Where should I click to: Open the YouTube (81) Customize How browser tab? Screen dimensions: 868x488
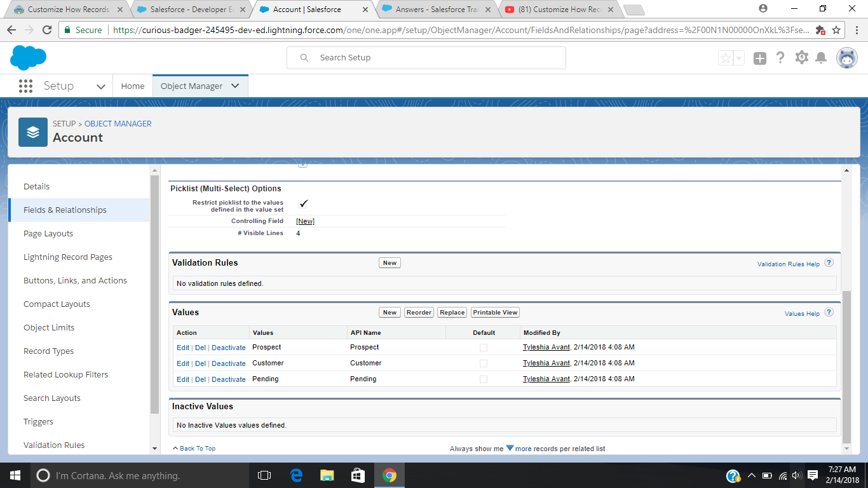pos(557,10)
